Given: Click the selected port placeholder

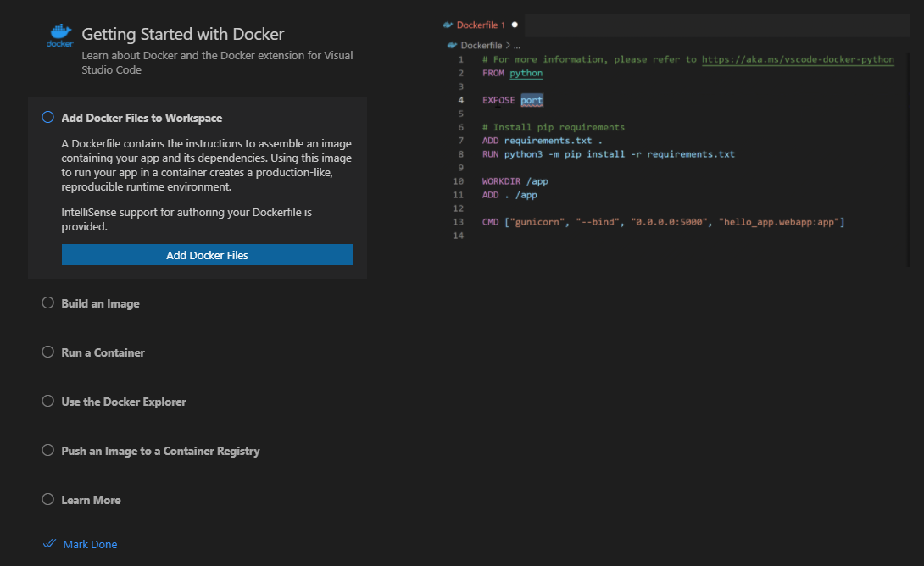Looking at the screenshot, I should click(x=532, y=100).
